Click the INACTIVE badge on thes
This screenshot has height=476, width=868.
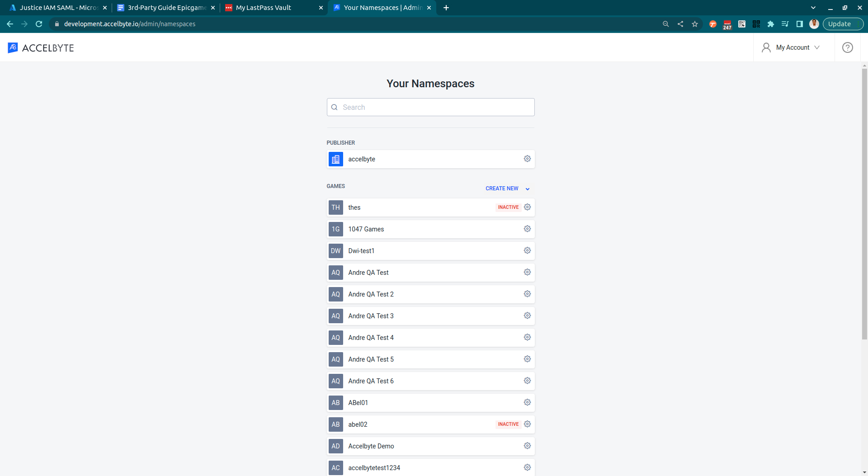click(x=508, y=207)
